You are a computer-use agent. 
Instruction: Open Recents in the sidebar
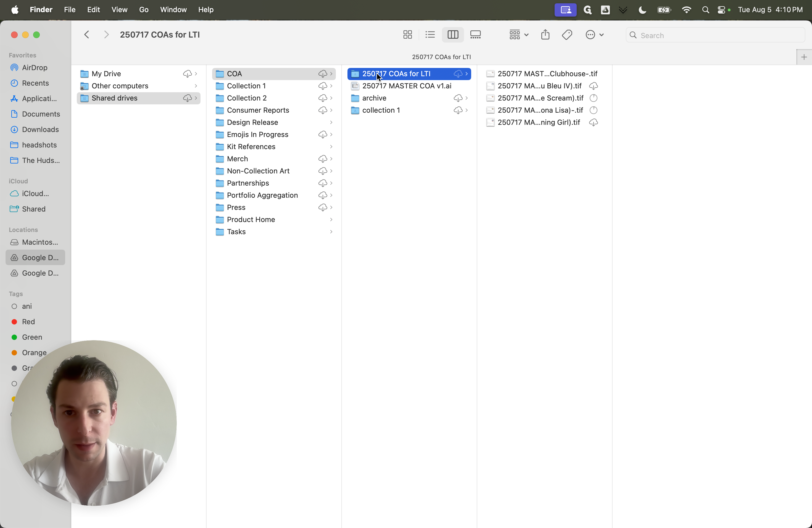tap(35, 83)
